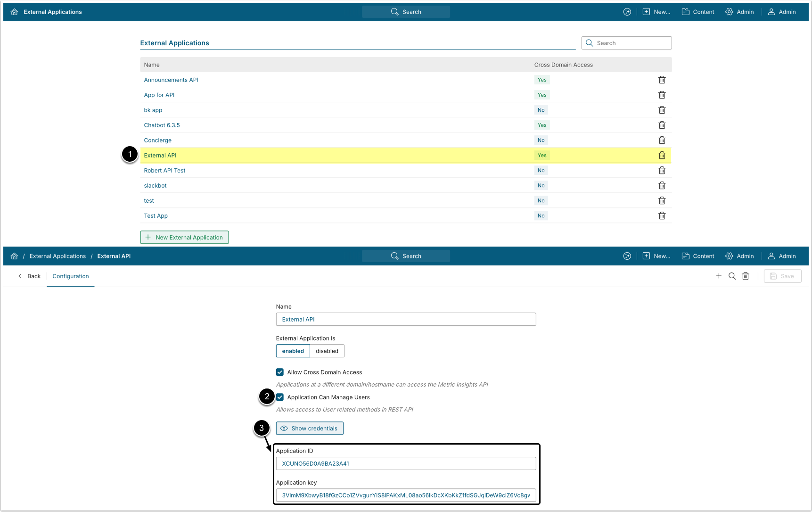Remove the slackbot application via trash icon
The image size is (812, 512).
662,185
